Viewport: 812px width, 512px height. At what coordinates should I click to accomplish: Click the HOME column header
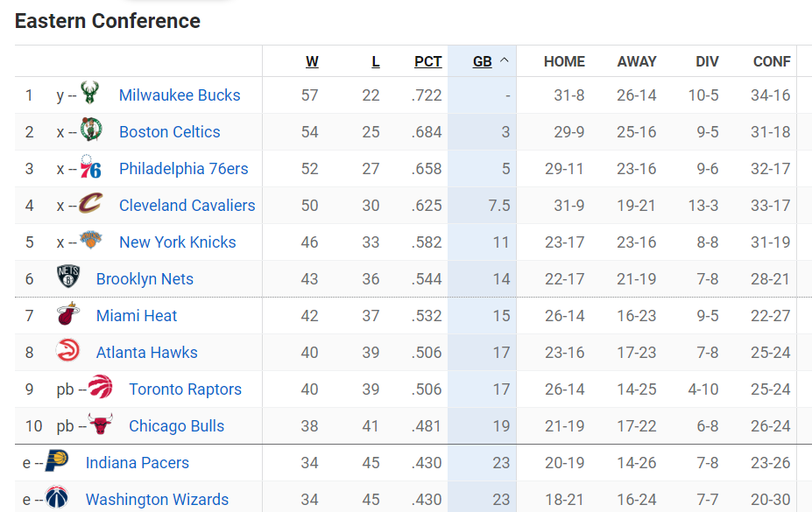564,61
